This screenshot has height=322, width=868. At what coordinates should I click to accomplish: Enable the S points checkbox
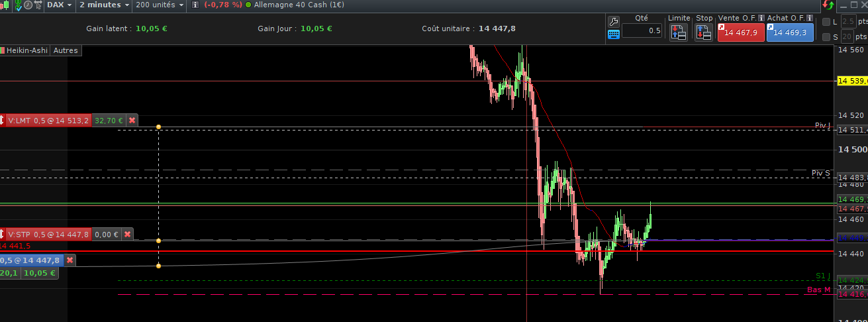(x=826, y=37)
